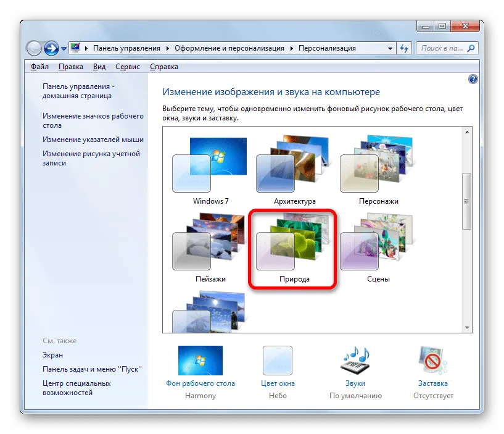Expand arrow after Панель управления breadcrumb
Image resolution: width=504 pixels, height=434 pixels.
coord(167,48)
